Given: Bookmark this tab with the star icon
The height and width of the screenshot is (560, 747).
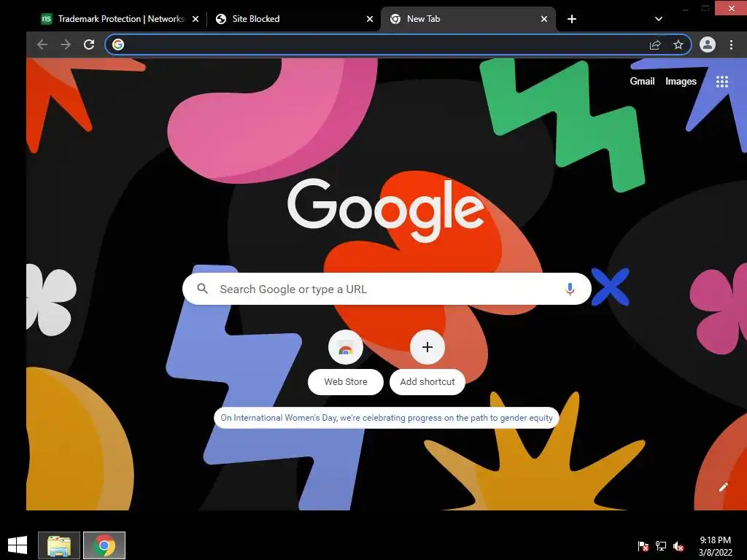Looking at the screenshot, I should click(678, 44).
